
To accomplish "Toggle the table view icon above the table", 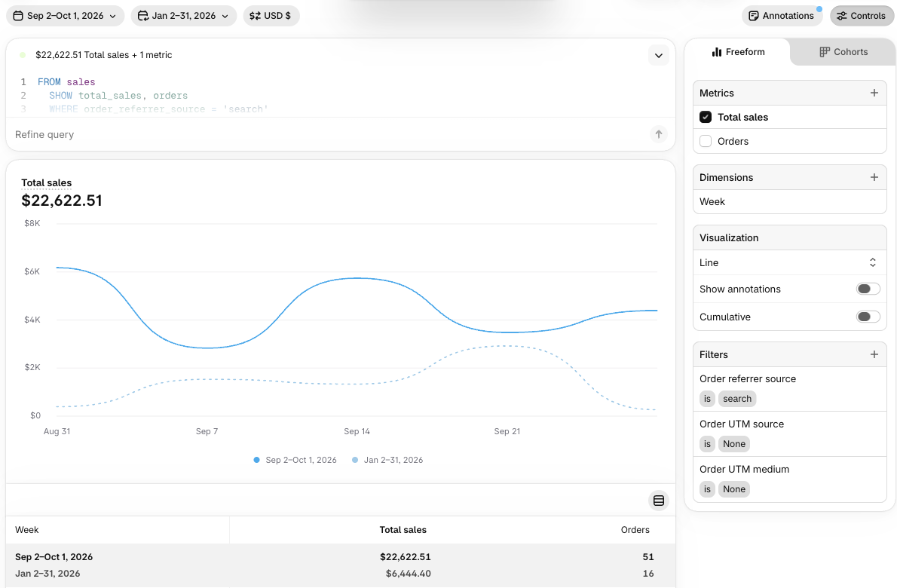I will point(659,501).
